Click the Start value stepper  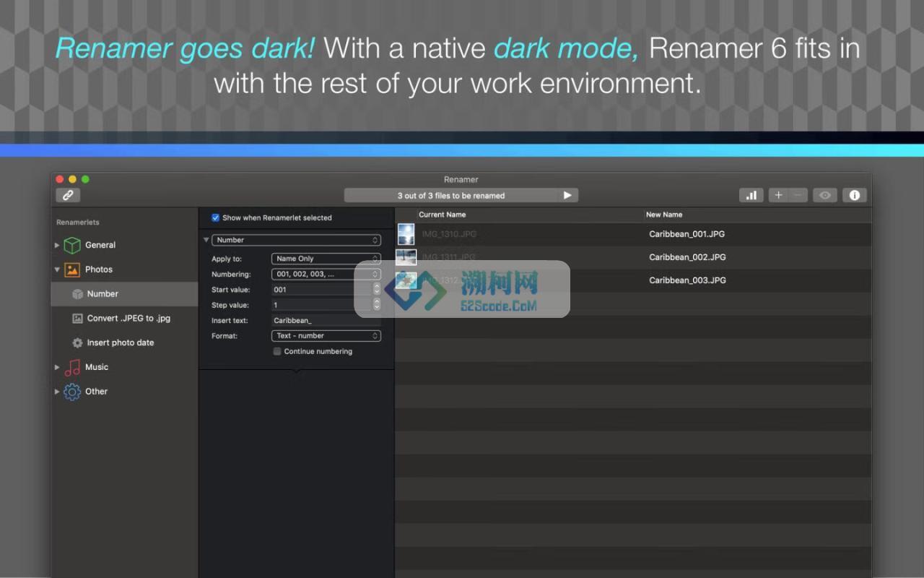(x=377, y=290)
